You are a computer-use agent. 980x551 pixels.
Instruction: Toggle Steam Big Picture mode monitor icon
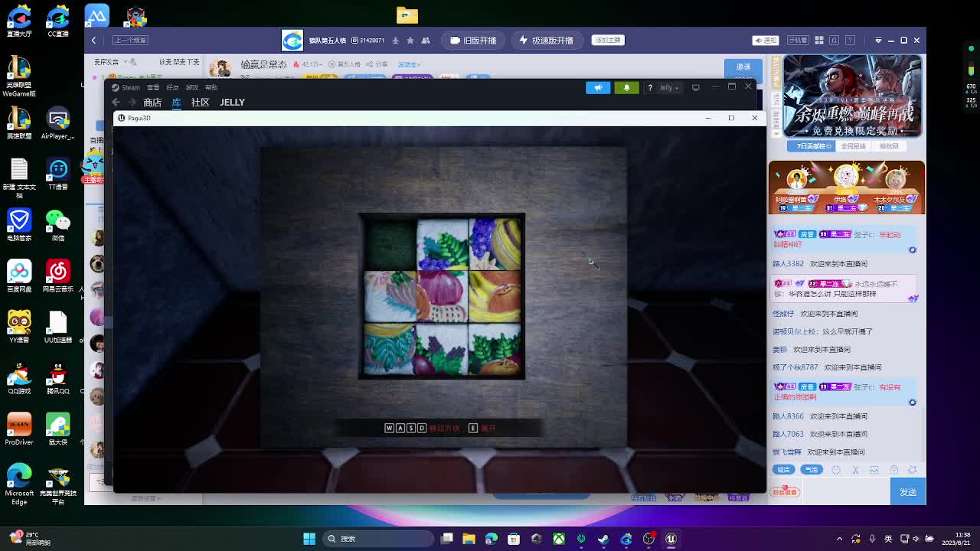tap(696, 87)
